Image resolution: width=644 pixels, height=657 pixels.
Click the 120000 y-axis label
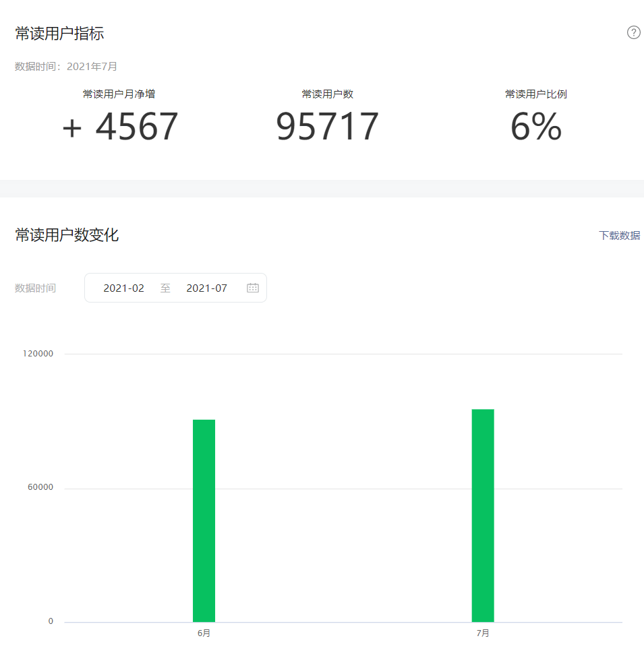click(40, 354)
